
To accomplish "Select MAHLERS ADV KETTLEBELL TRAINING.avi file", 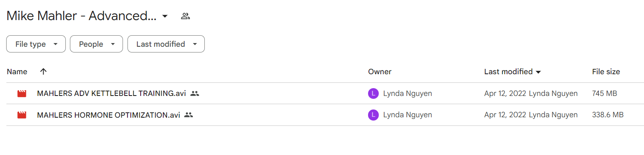I will pos(111,93).
